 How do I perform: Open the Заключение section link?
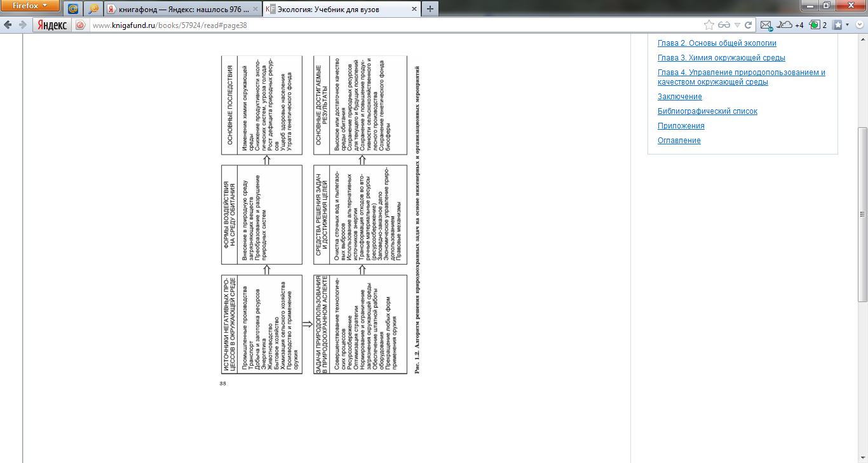pos(680,97)
